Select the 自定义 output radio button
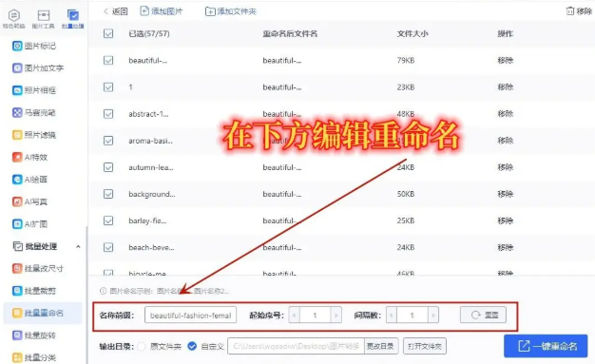The image size is (595, 364). (x=192, y=346)
